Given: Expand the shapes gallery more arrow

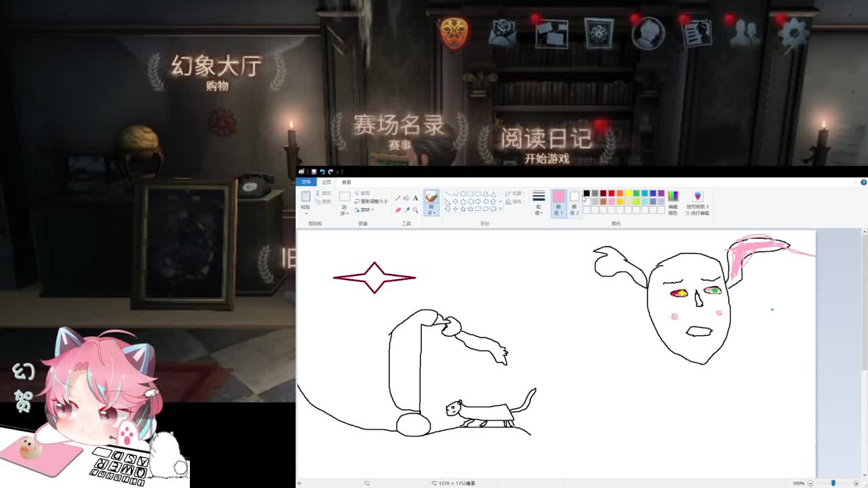Looking at the screenshot, I should [500, 209].
